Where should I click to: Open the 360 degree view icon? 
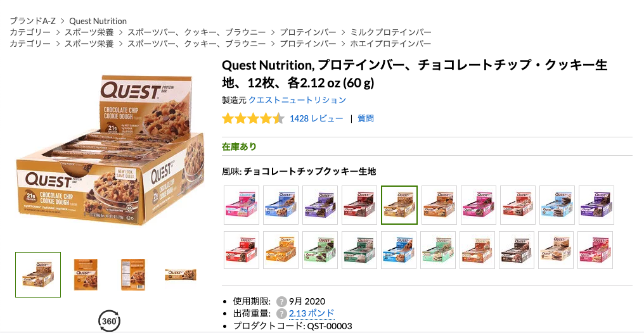click(109, 321)
